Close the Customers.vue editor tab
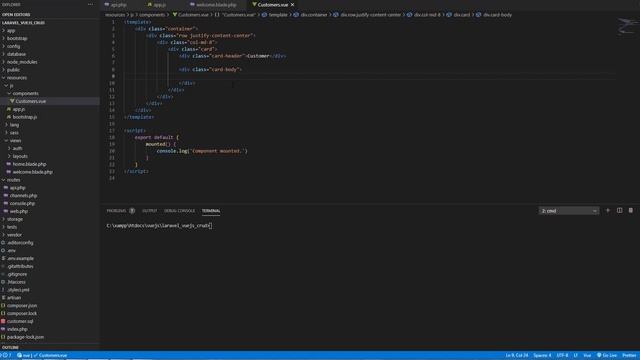This screenshot has width=640, height=360. click(293, 5)
